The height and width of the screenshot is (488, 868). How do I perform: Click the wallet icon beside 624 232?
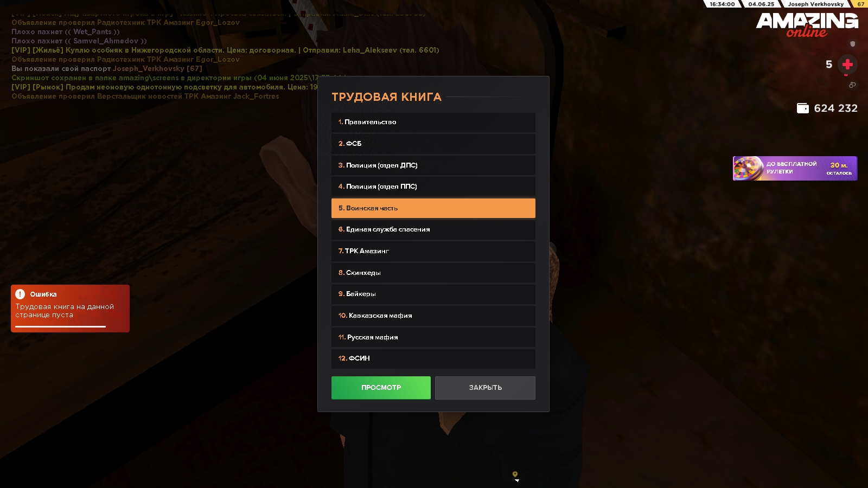(x=802, y=108)
